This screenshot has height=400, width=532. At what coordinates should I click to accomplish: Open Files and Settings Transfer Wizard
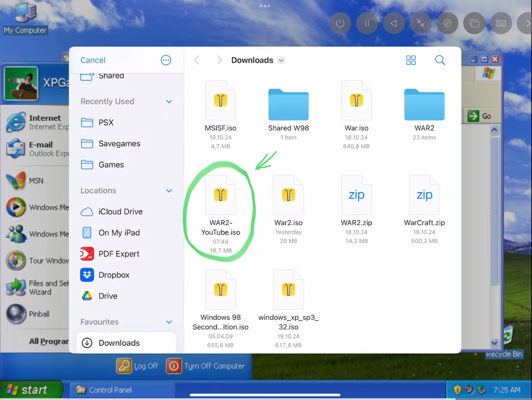37,287
